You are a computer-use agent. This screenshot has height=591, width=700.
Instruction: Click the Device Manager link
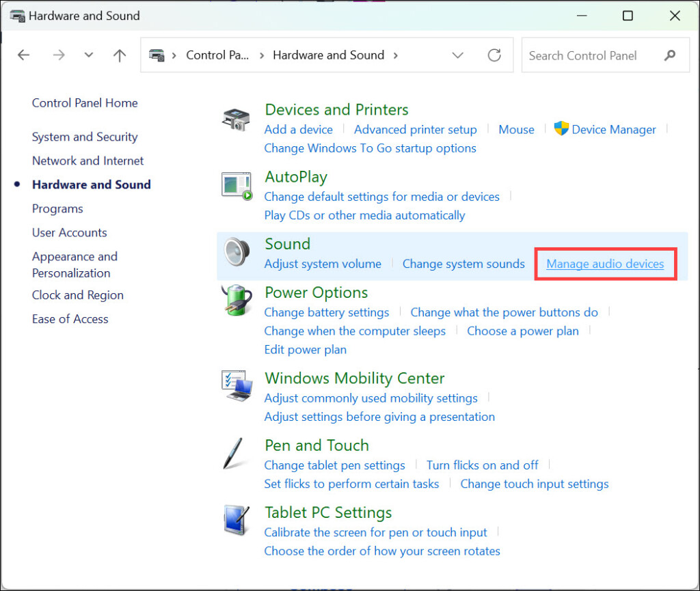coord(613,129)
